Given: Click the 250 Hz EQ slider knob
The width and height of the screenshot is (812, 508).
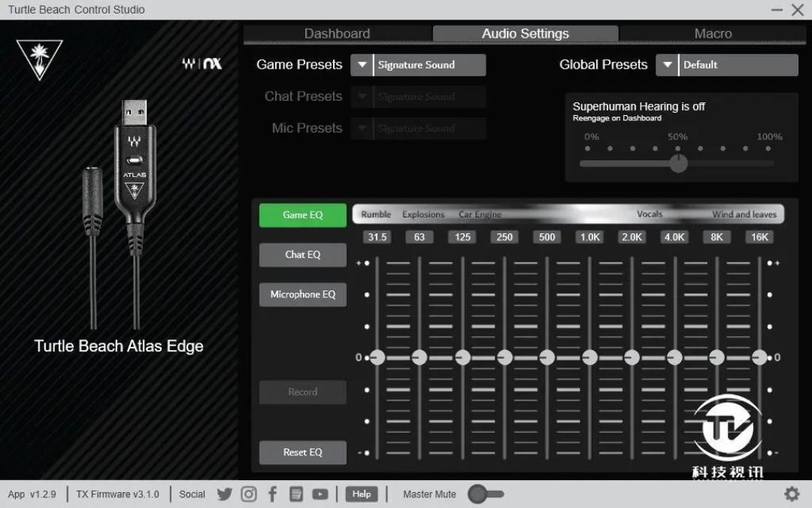Looking at the screenshot, I should 504,357.
